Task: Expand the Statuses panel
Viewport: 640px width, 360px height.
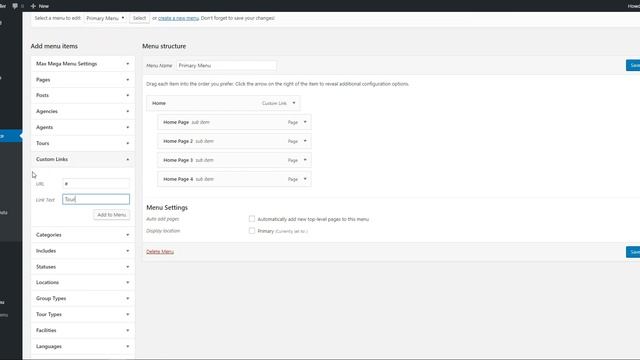Action: (83, 267)
